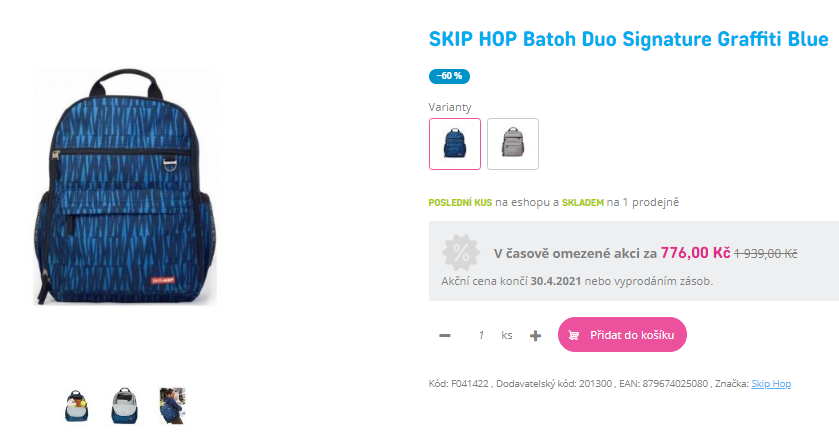This screenshot has width=839, height=448.
Task: Click the shopping cart icon on the pink button
Action: (574, 335)
